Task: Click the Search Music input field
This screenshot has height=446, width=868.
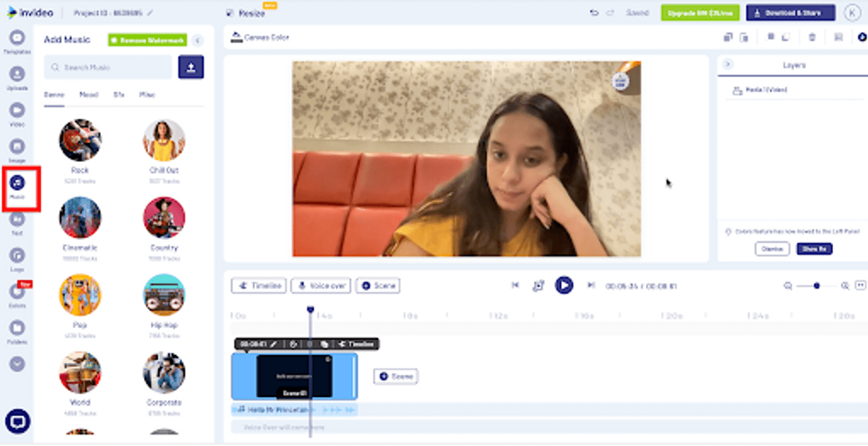Action: point(108,67)
